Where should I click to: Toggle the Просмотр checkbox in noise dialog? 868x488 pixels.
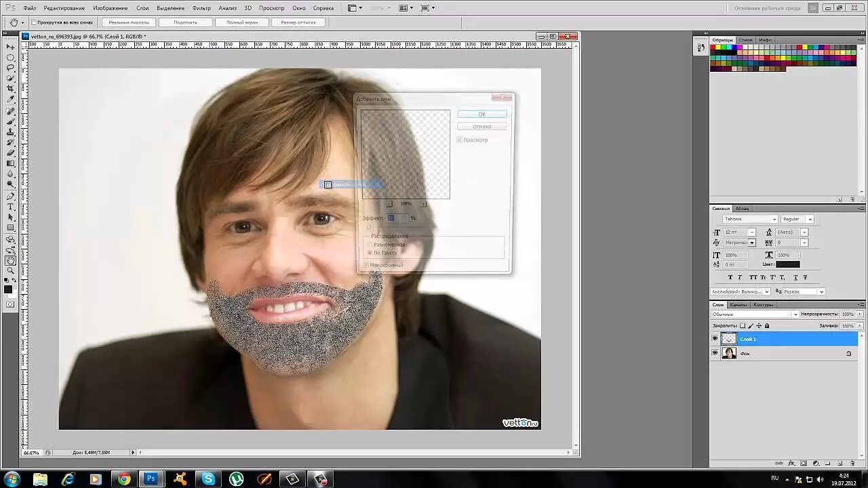tap(459, 140)
